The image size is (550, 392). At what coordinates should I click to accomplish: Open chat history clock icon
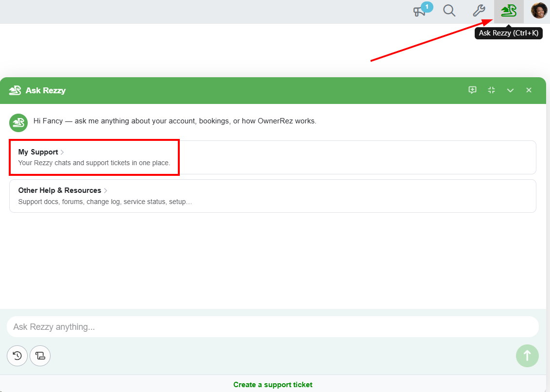(17, 356)
